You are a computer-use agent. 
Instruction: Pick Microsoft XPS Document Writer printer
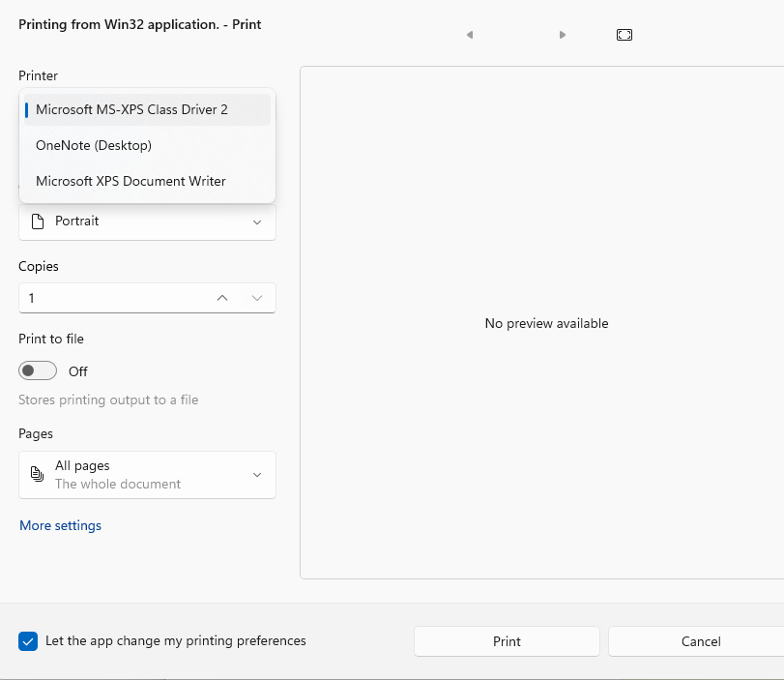(x=131, y=181)
